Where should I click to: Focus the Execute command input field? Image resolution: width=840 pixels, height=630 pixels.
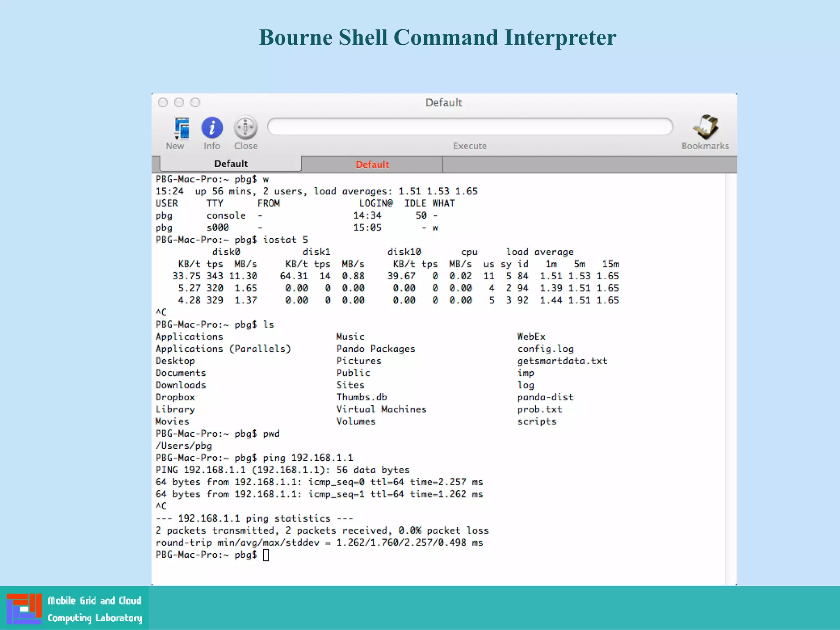coord(470,126)
